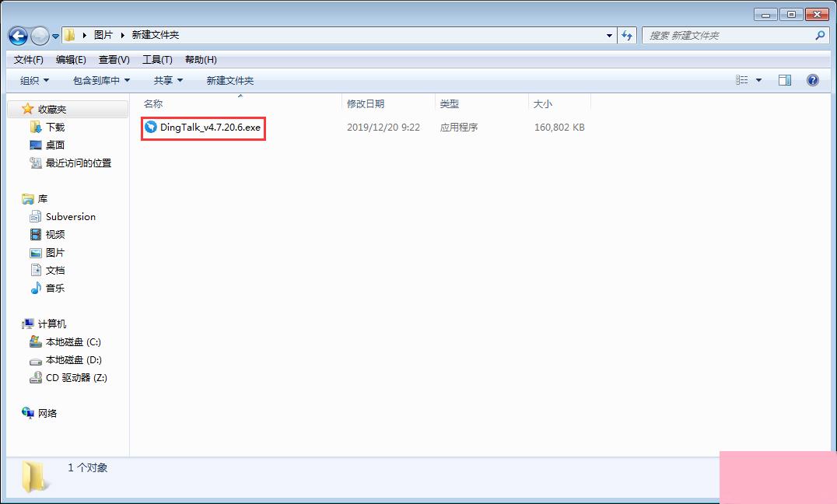The image size is (837, 504).
Task: Open the 编辑(E) menu
Action: (x=71, y=60)
